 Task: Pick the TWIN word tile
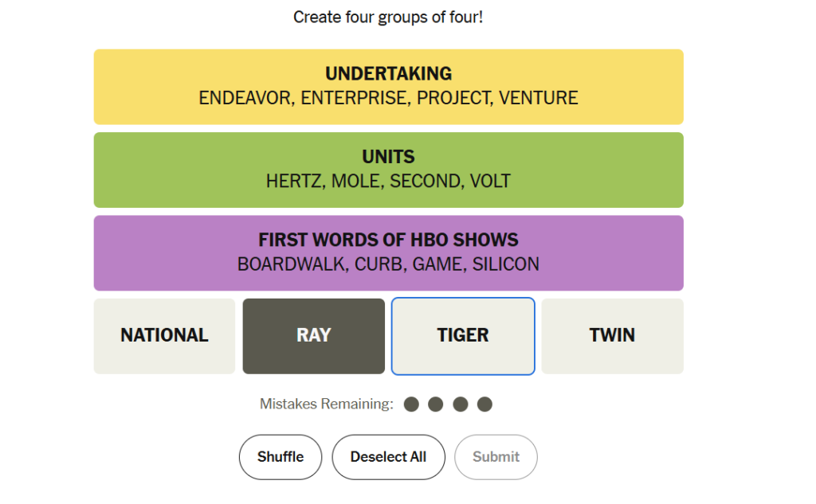(612, 335)
